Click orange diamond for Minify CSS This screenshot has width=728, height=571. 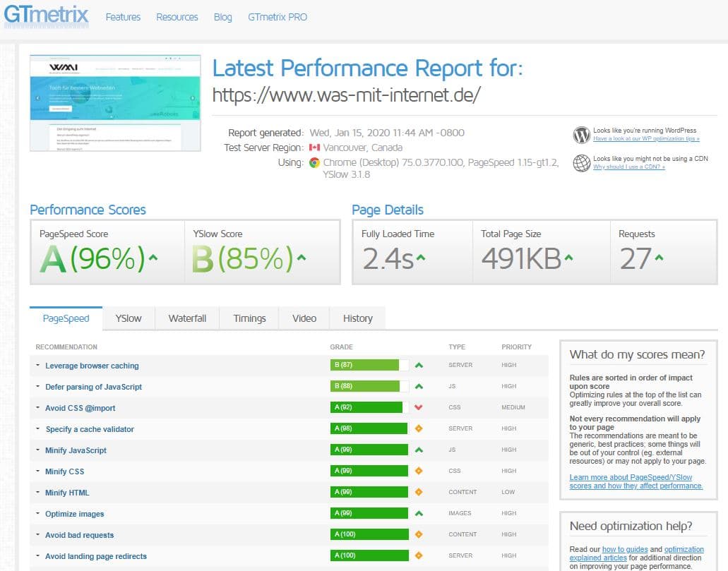click(419, 471)
